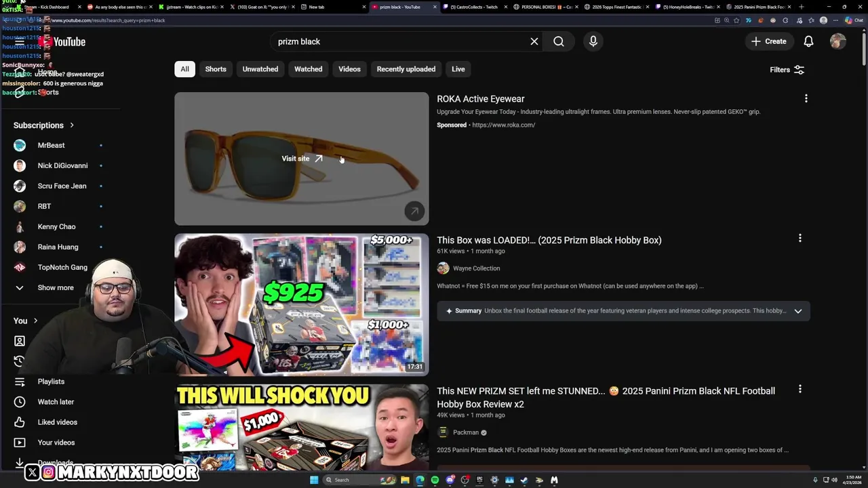Select the Live filter chip
868x488 pixels.
pos(458,69)
